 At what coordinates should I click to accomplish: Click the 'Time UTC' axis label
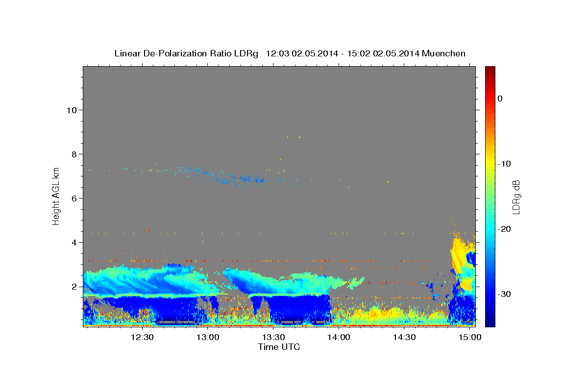click(x=279, y=347)
